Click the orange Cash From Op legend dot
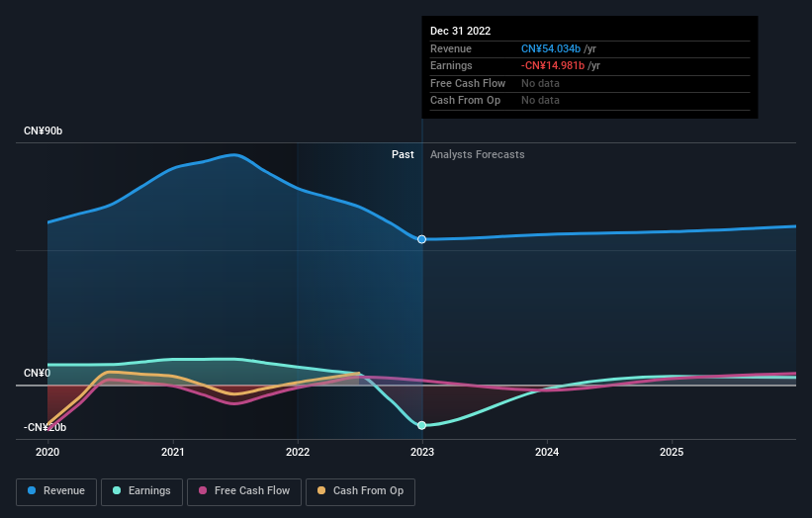Screen dimensions: 812x518 pyautogui.click(x=321, y=490)
